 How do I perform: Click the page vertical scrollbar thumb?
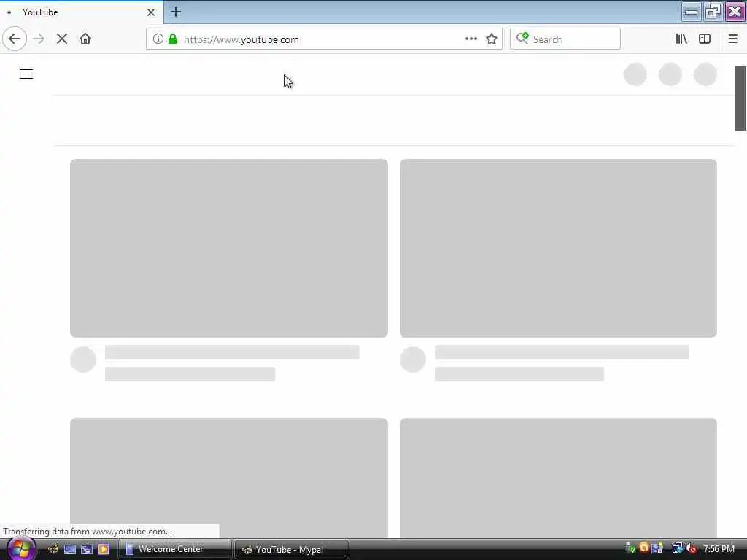tap(740, 98)
